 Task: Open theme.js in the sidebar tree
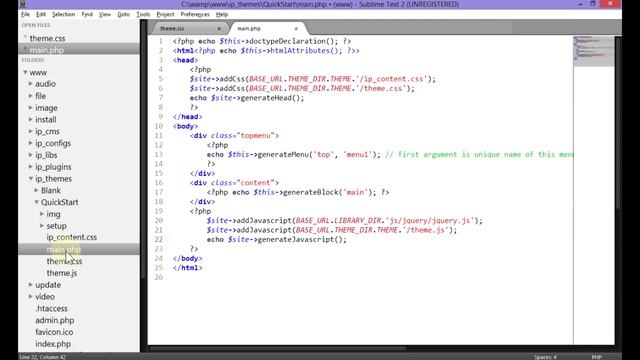[x=62, y=273]
